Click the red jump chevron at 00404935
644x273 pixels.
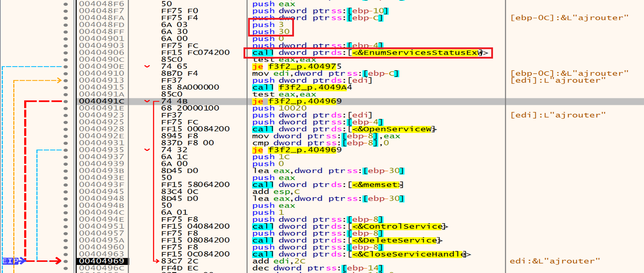[147, 150]
